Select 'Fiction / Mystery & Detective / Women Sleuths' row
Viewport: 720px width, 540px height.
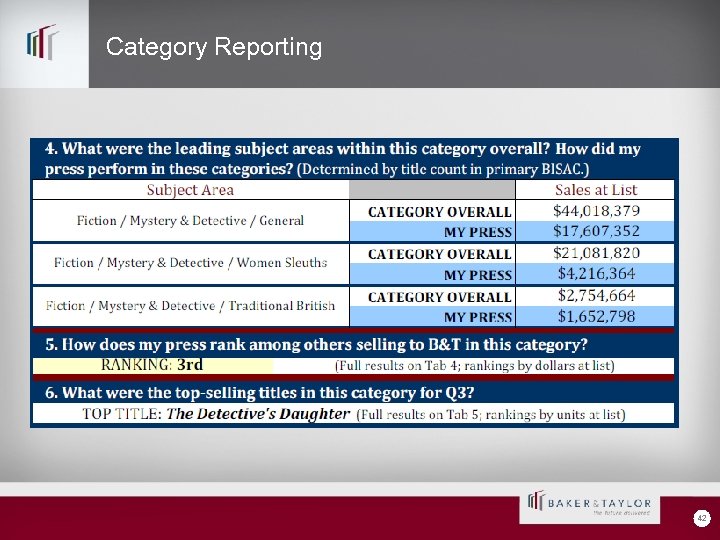pyautogui.click(x=191, y=263)
